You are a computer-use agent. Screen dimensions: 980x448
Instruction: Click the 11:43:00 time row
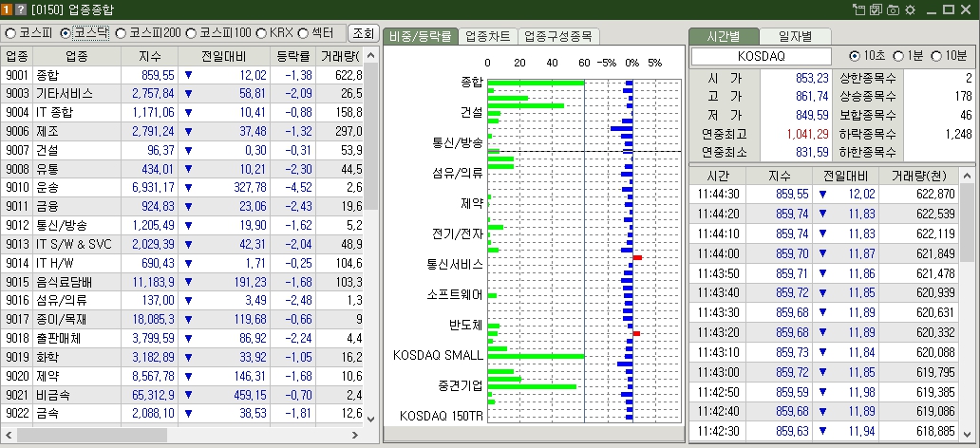(x=824, y=372)
